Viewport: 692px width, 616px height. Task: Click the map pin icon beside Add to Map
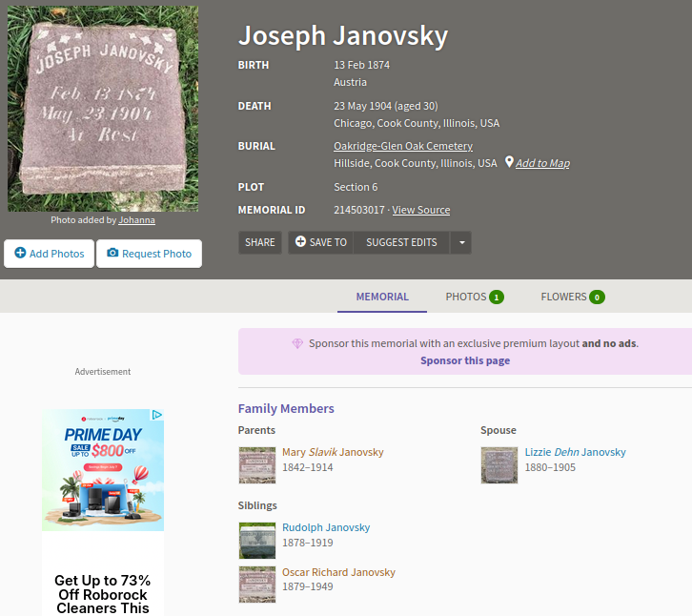pyautogui.click(x=509, y=163)
